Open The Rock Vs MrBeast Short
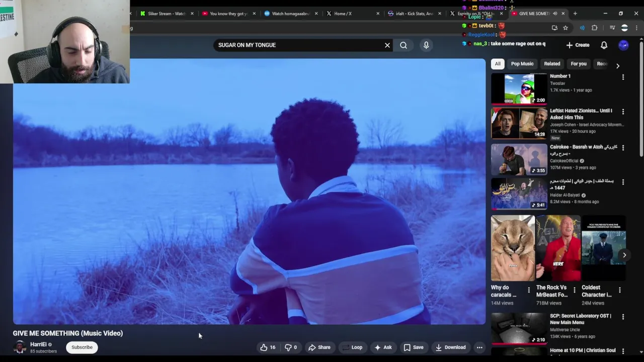 pyautogui.click(x=558, y=248)
